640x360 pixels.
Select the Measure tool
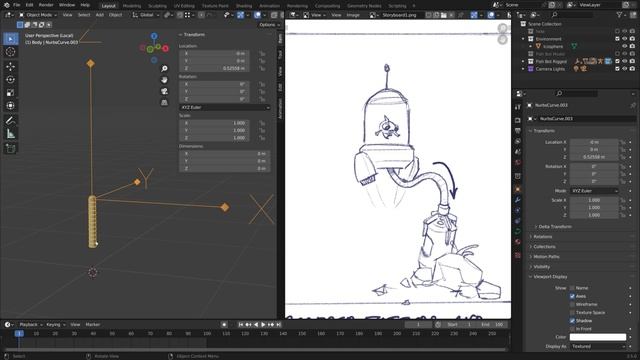pyautogui.click(x=11, y=133)
